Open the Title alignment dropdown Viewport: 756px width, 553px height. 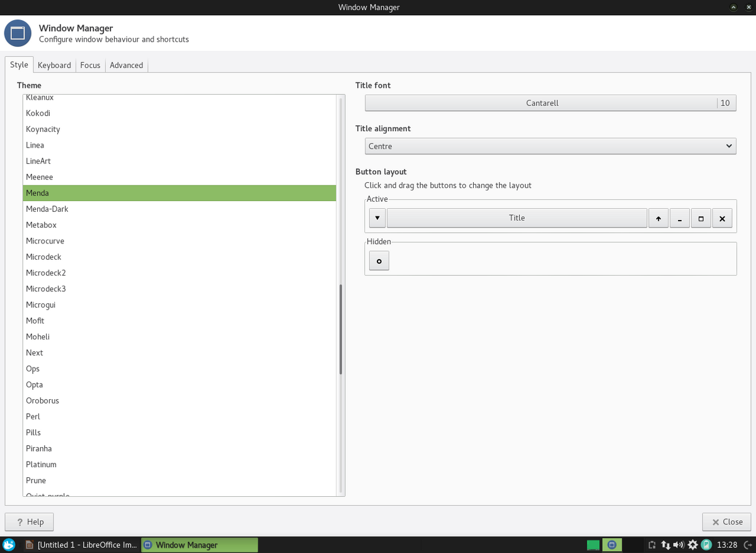[549, 146]
